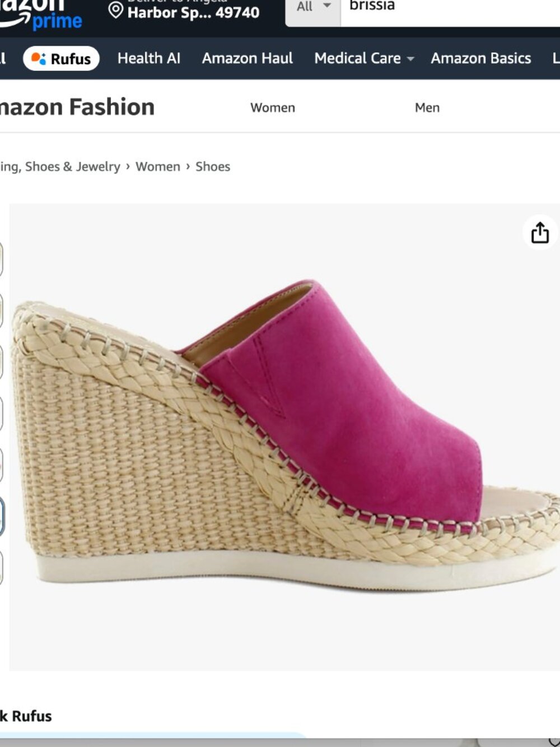Click the search box containing brissia
The width and height of the screenshot is (560, 747).
coord(448,8)
